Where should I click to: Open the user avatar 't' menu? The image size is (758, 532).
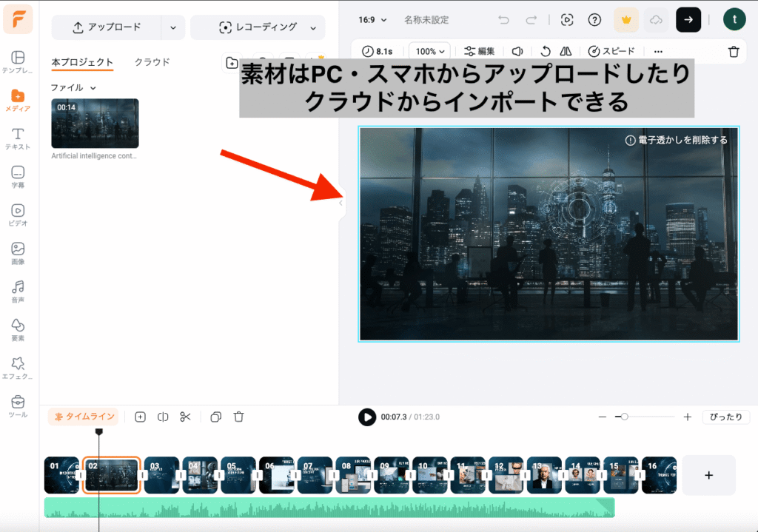tap(734, 19)
